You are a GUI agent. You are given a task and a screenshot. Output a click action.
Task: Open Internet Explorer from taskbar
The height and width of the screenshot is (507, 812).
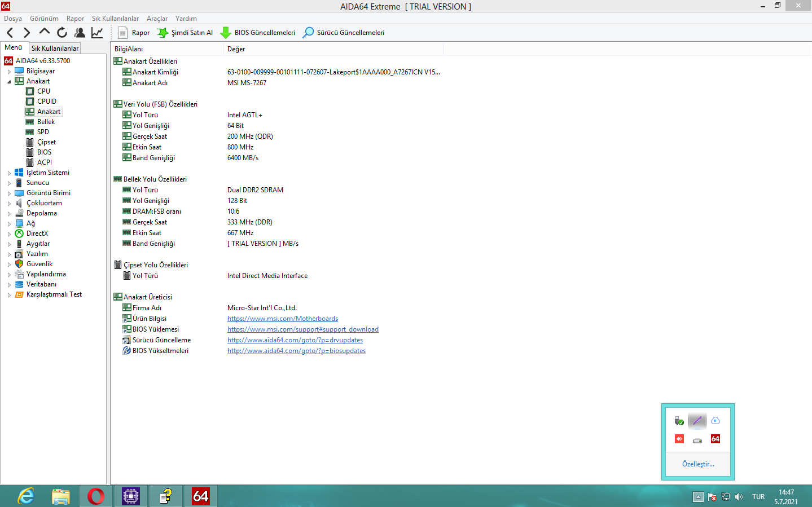click(26, 496)
